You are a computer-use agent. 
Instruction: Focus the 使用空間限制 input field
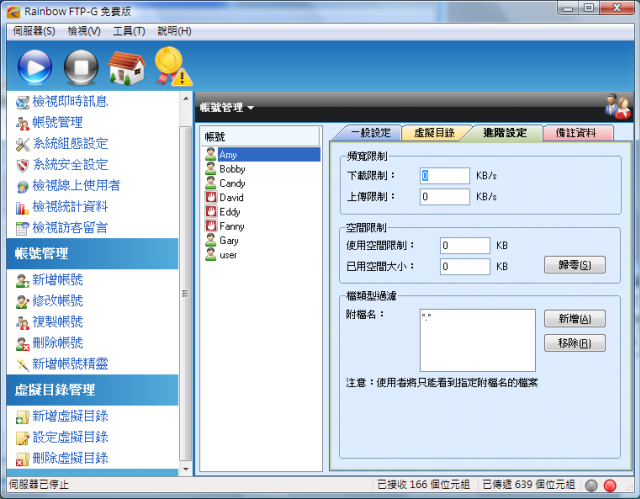(465, 246)
